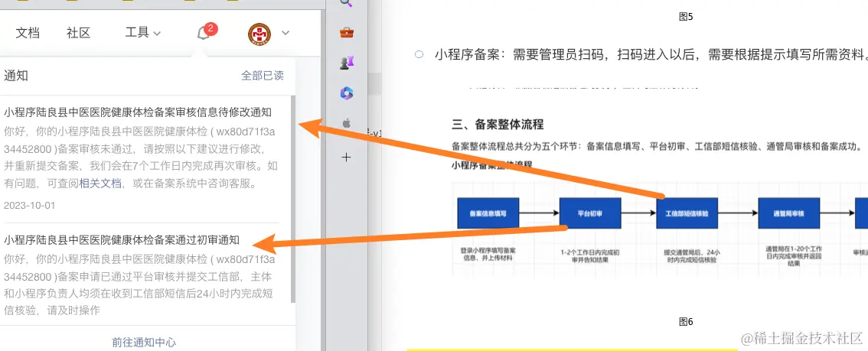Click 前往通知中心 at panel bottom
Image resolution: width=868 pixels, height=351 pixels.
[144, 342]
